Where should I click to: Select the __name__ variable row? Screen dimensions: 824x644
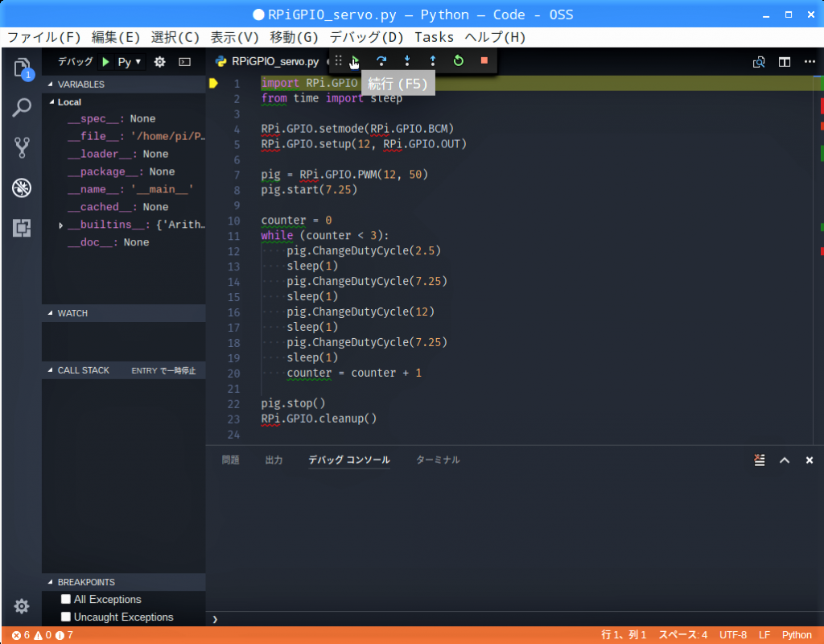tap(124, 189)
